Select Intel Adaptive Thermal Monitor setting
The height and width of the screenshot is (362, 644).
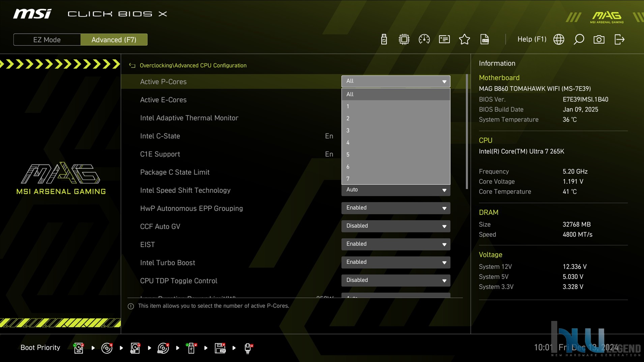[189, 118]
